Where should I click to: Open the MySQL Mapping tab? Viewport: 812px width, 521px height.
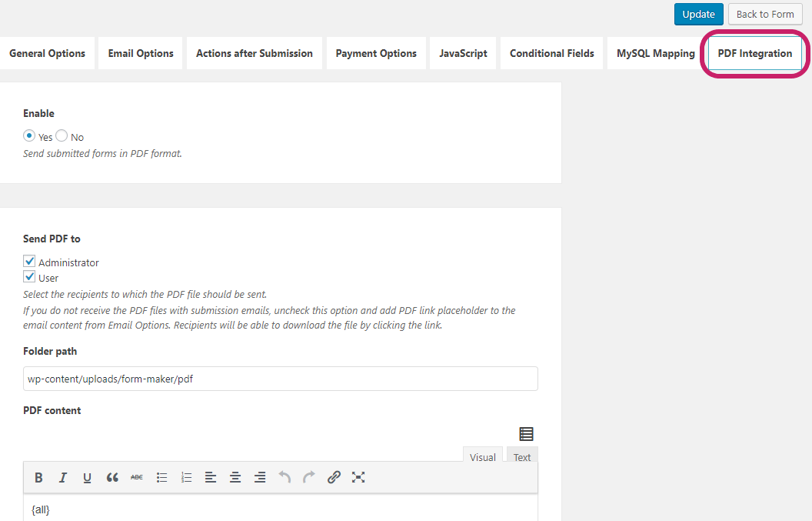click(656, 53)
